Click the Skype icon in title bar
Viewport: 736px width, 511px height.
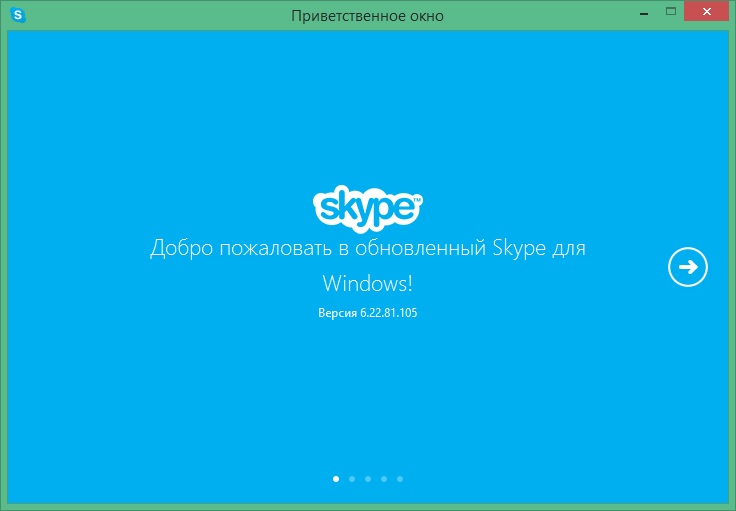[18, 15]
